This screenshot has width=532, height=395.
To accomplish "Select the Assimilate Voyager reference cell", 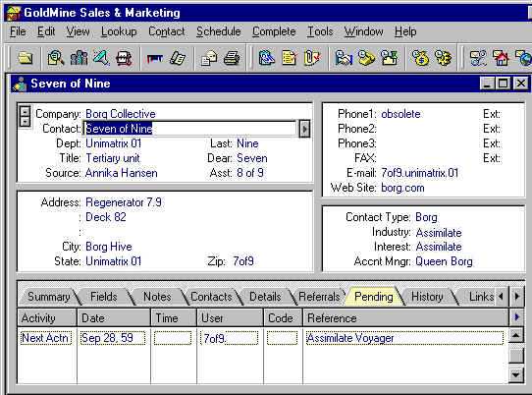I will point(404,338).
